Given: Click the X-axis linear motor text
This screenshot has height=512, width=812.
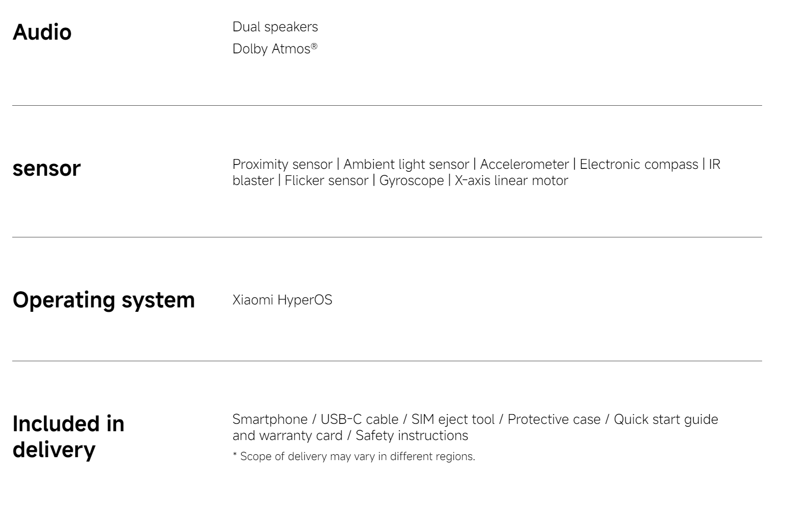Looking at the screenshot, I should (x=511, y=181).
